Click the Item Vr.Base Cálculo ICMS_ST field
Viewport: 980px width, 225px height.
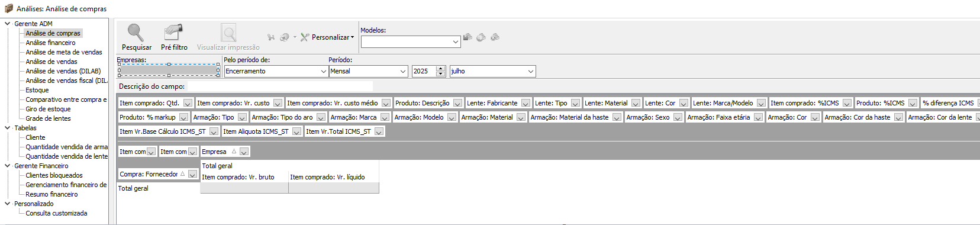coord(169,131)
